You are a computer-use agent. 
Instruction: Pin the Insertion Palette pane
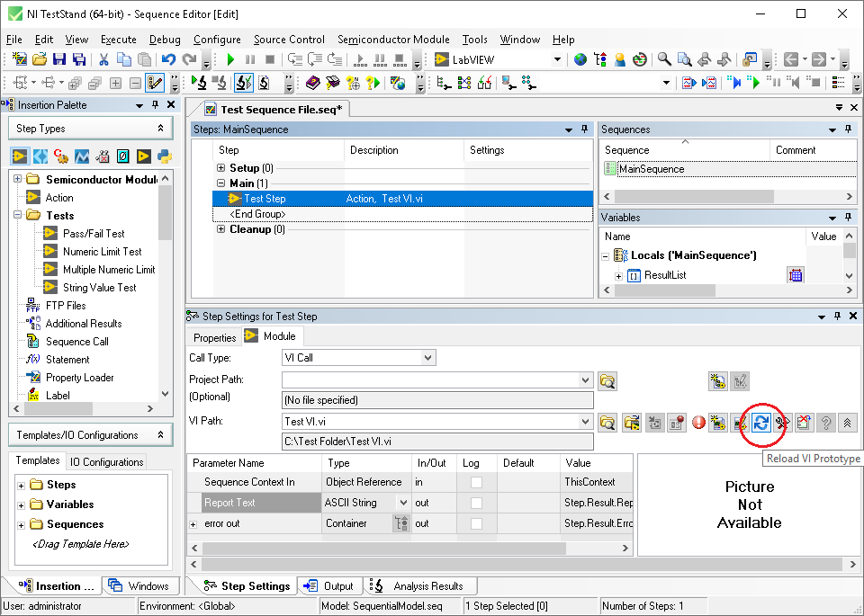[156, 104]
